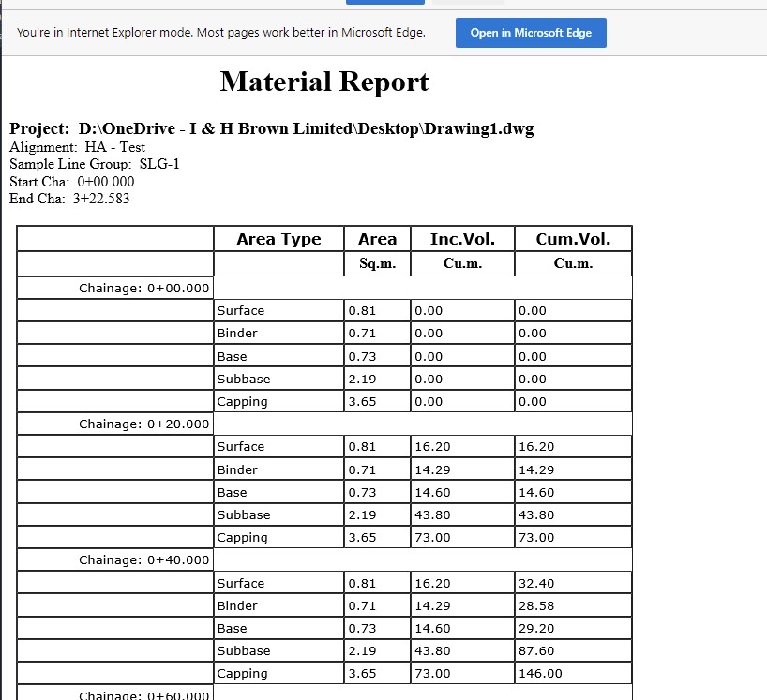Screen dimensions: 767x700
Task: Click the Alignment HA - Test line
Action: click(77, 147)
